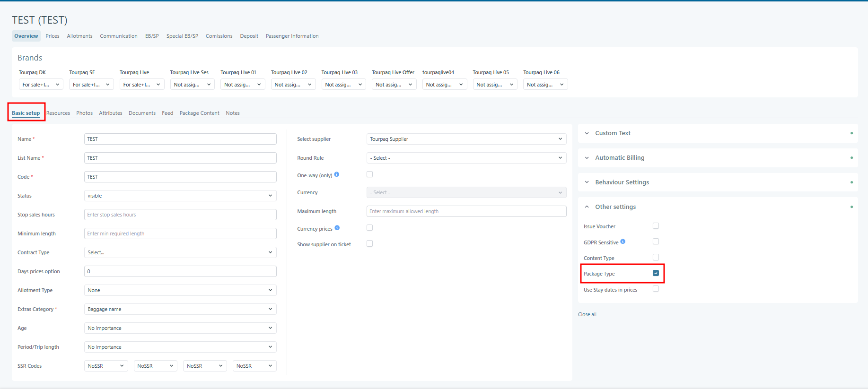This screenshot has width=868, height=389.
Task: Collapse the Other settings section
Action: pyautogui.click(x=587, y=207)
